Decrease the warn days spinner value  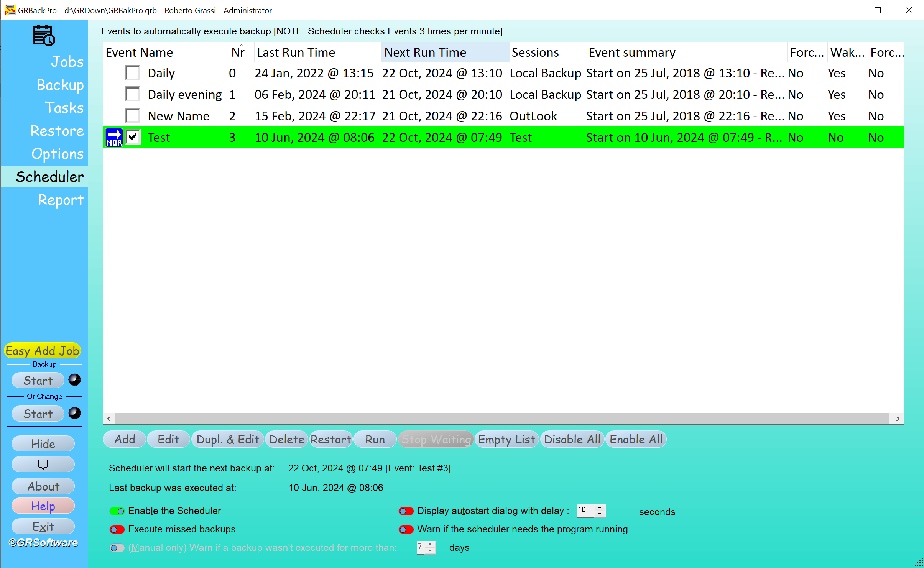click(x=430, y=551)
